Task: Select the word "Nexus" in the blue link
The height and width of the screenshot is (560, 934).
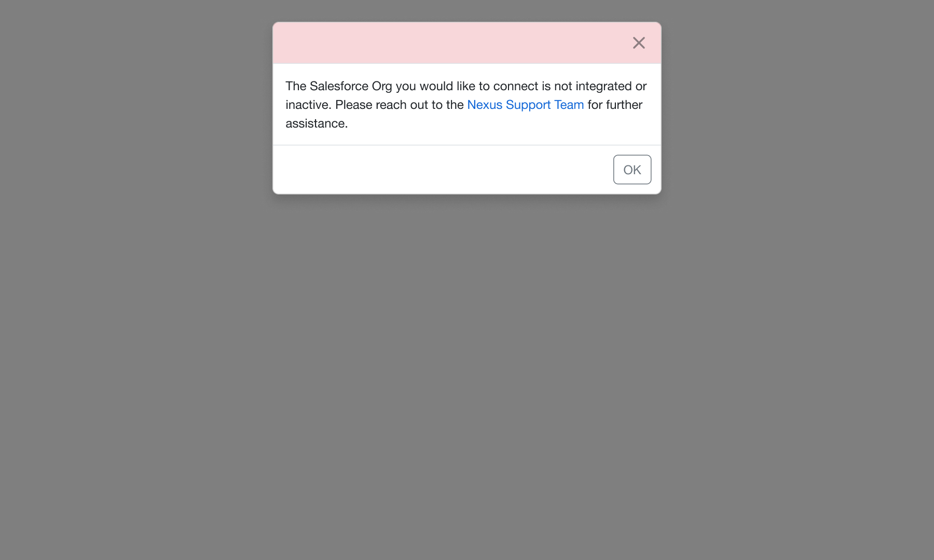Action: (485, 105)
